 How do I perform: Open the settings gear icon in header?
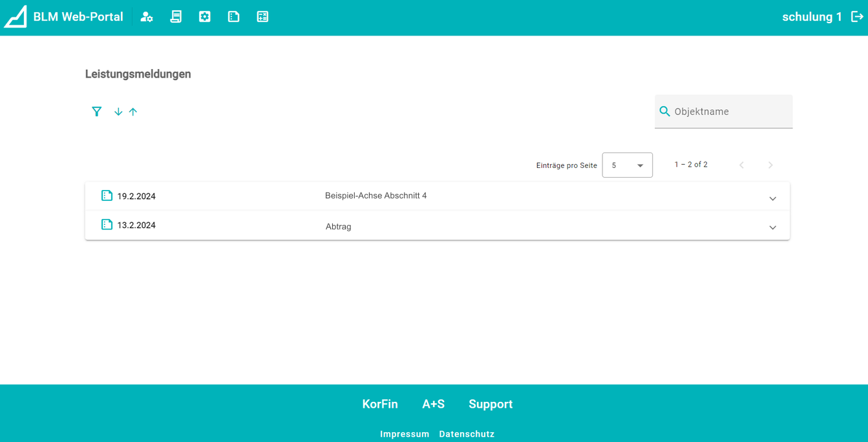[x=205, y=17]
